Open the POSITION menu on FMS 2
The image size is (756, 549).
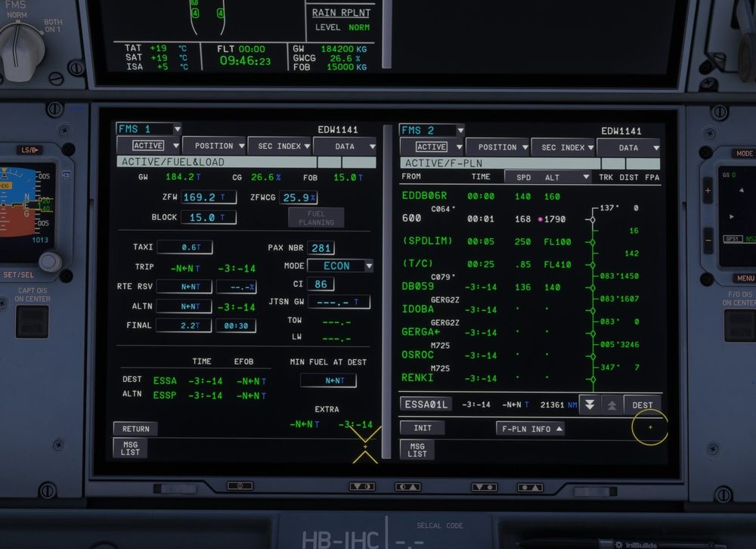click(498, 146)
